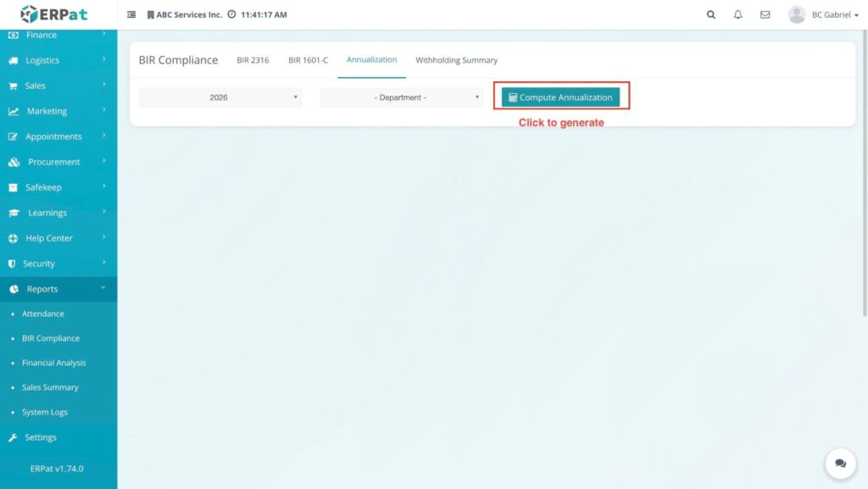Open the System Logs report link
868x489 pixels.
[x=45, y=412]
